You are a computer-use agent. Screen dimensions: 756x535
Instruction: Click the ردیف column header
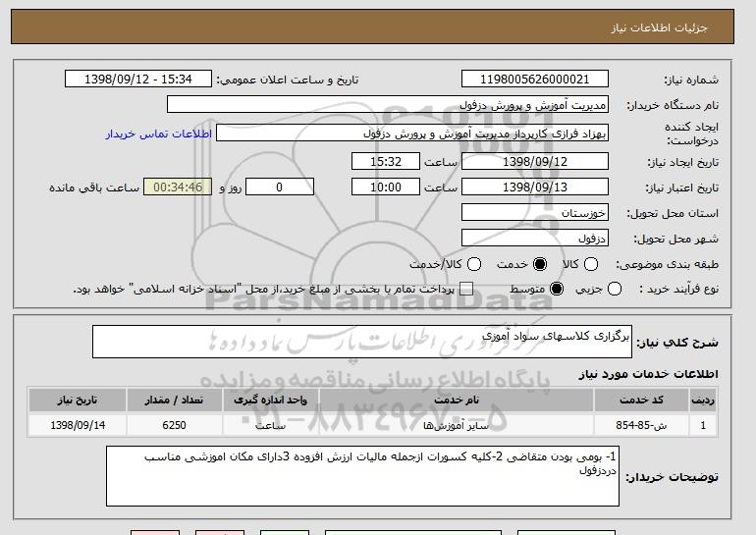(x=703, y=401)
